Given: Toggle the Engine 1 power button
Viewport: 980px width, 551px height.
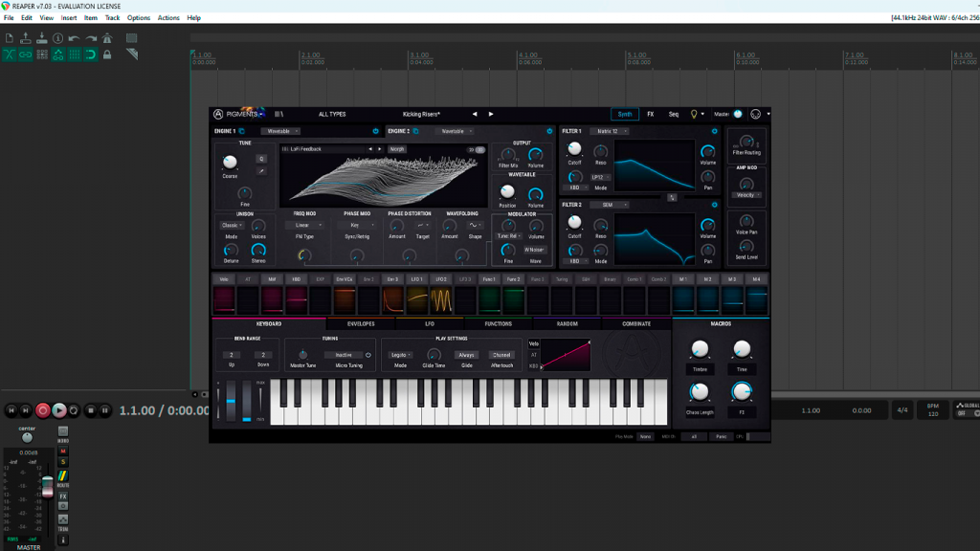Looking at the screenshot, I should [375, 131].
